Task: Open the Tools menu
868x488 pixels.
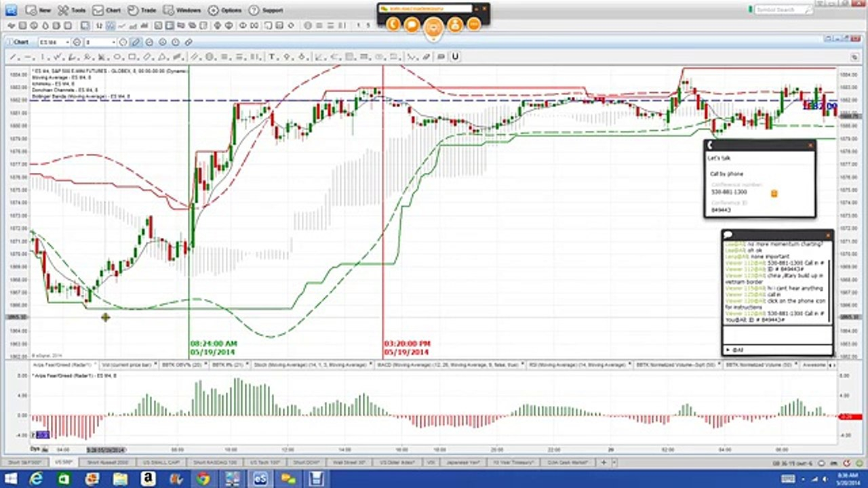Action: [x=72, y=10]
